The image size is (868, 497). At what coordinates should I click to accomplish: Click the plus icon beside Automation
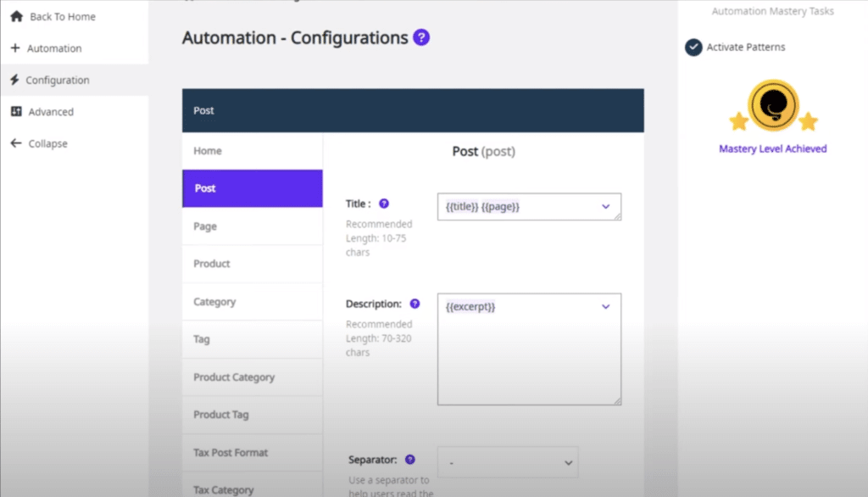click(15, 48)
